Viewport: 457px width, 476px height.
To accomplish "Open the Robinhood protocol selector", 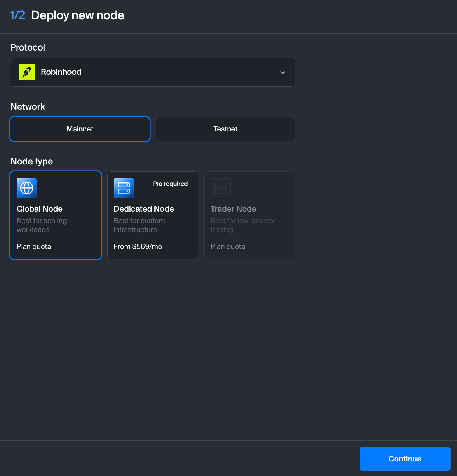I will click(153, 72).
